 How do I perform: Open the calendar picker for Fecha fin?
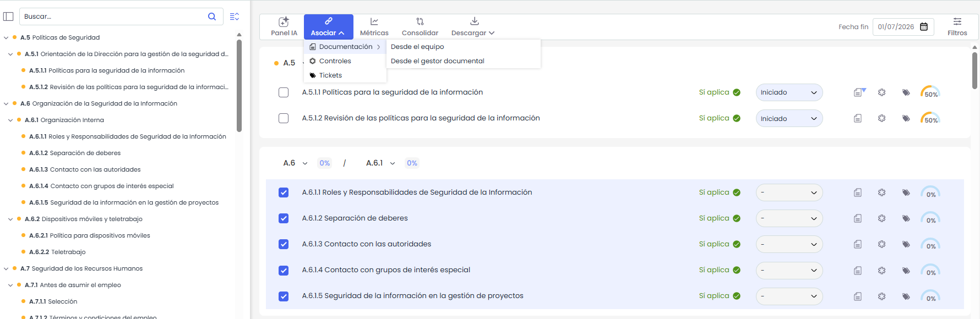click(x=924, y=27)
